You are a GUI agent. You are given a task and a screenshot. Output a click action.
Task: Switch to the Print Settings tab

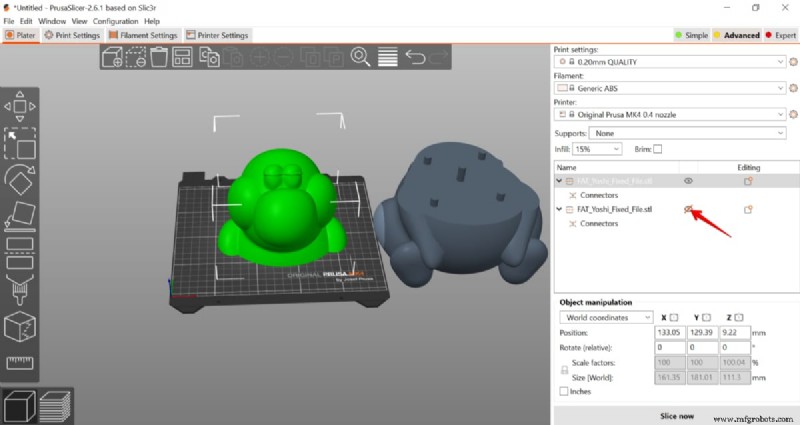[72, 35]
